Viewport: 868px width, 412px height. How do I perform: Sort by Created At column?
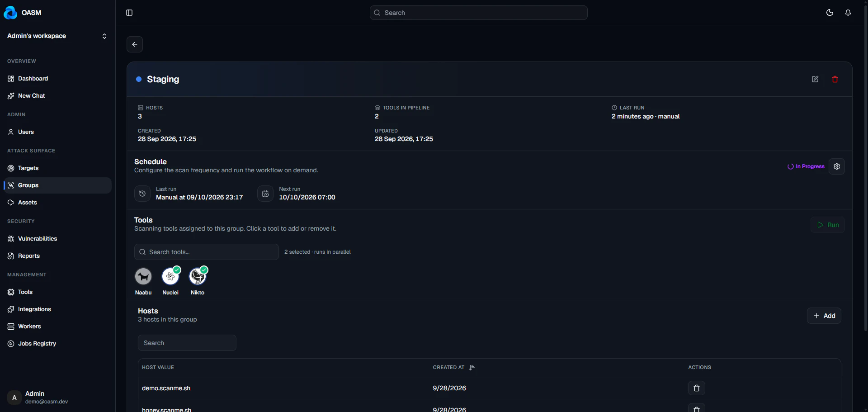coord(454,367)
